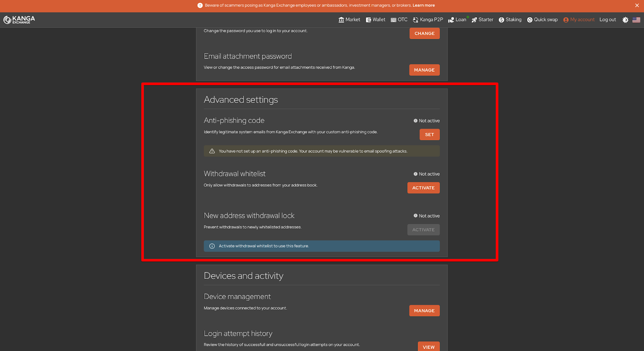
Task: Close the scammer warning banner
Action: coord(637,6)
